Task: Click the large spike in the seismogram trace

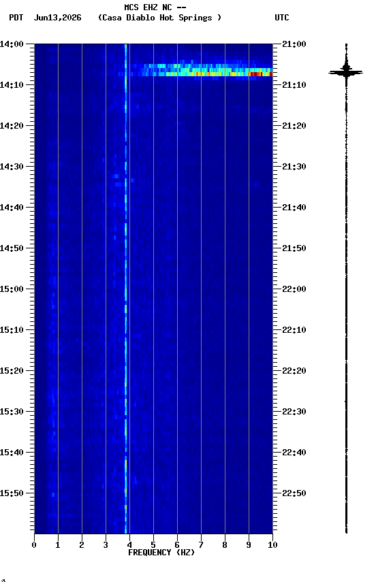Action: (345, 71)
